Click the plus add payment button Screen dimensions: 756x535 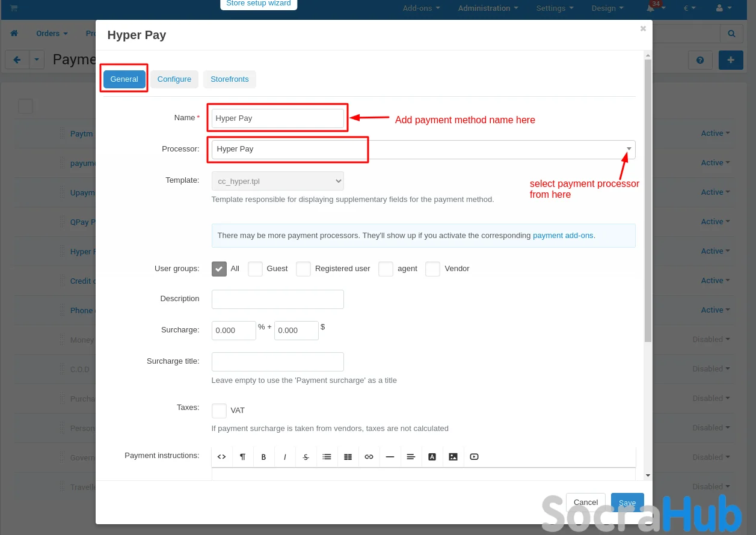pos(731,60)
